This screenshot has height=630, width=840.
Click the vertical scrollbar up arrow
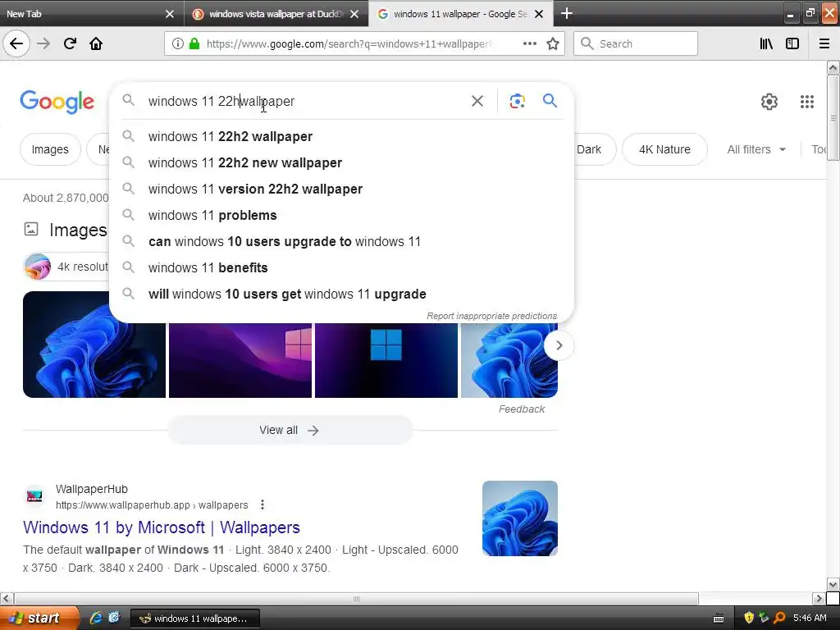click(x=833, y=68)
